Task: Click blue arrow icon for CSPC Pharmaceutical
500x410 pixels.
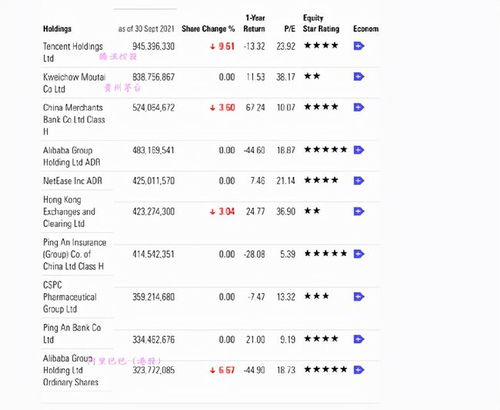Action: tap(359, 296)
